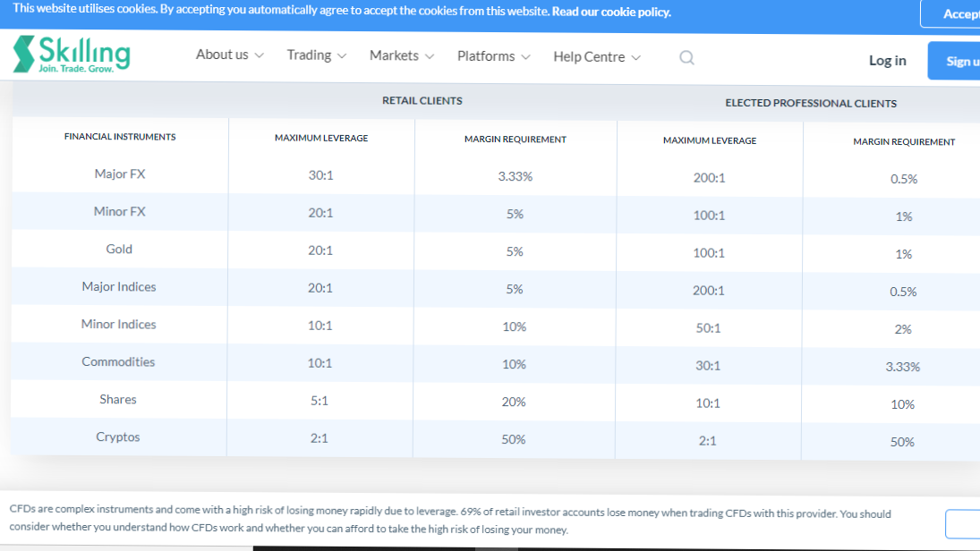Click the Commodities row label

click(118, 361)
